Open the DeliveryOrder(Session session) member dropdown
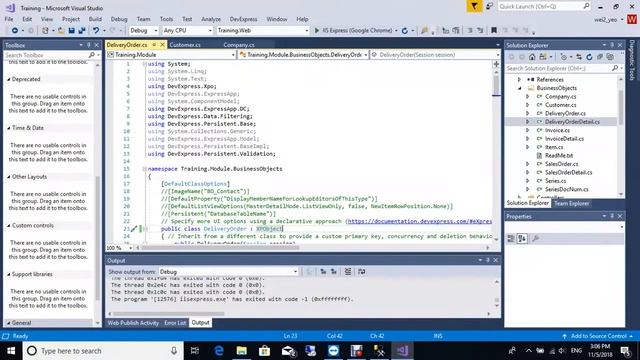640x360 pixels. [x=435, y=55]
